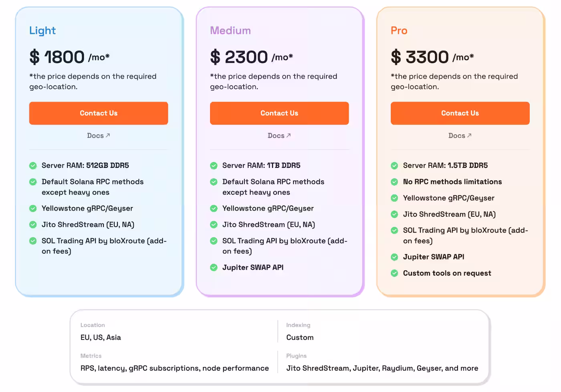The width and height of the screenshot is (561, 392).
Task: Click the Pro plan SOL Trading API check icon
Action: pyautogui.click(x=394, y=230)
